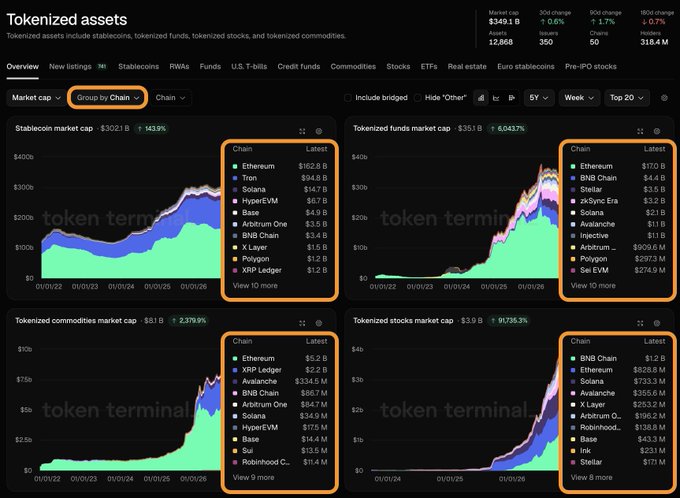
Task: Click Ethereum green swatch in Stablecoin legend
Action: 235,166
